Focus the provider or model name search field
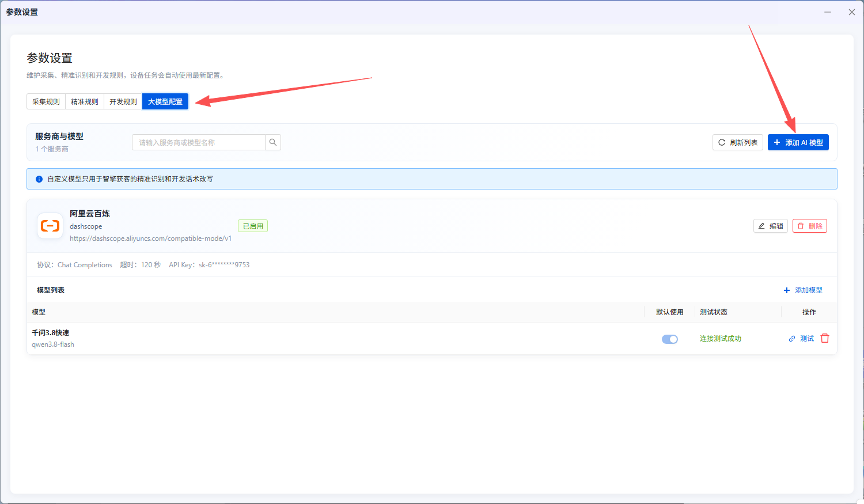The image size is (864, 504). coord(199,142)
